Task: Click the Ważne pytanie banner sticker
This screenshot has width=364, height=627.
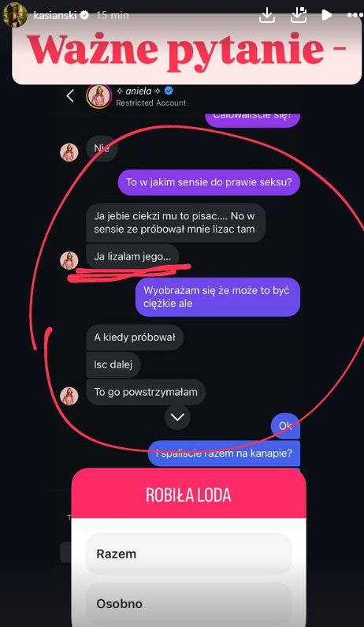Action: pyautogui.click(x=187, y=49)
